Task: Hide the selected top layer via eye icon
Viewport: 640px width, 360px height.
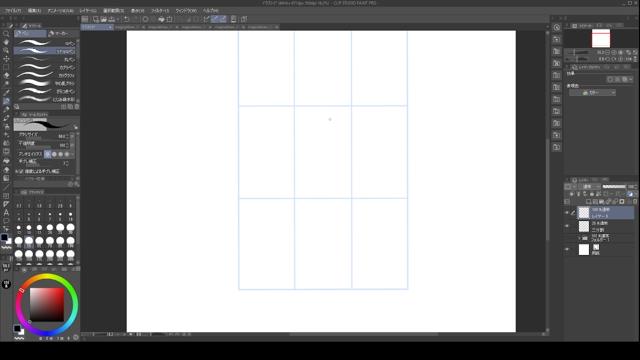Action: [567, 213]
